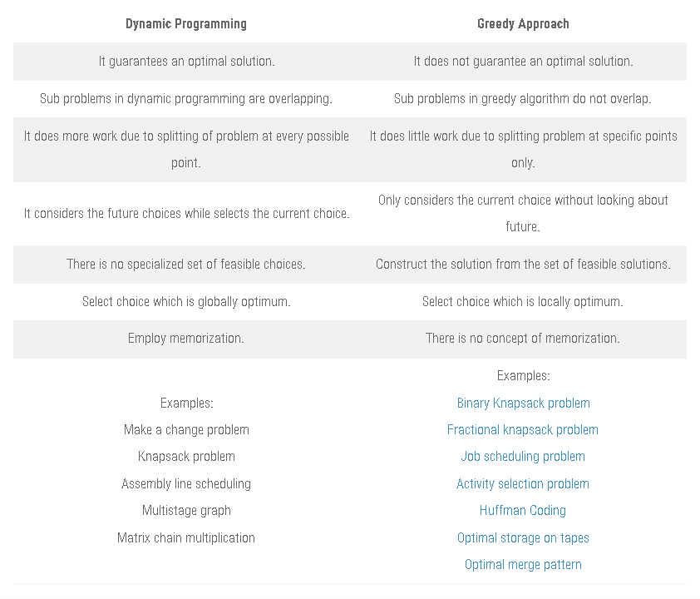Open the Huffman Coding link
The width and height of the screenshot is (700, 599).
[523, 511]
